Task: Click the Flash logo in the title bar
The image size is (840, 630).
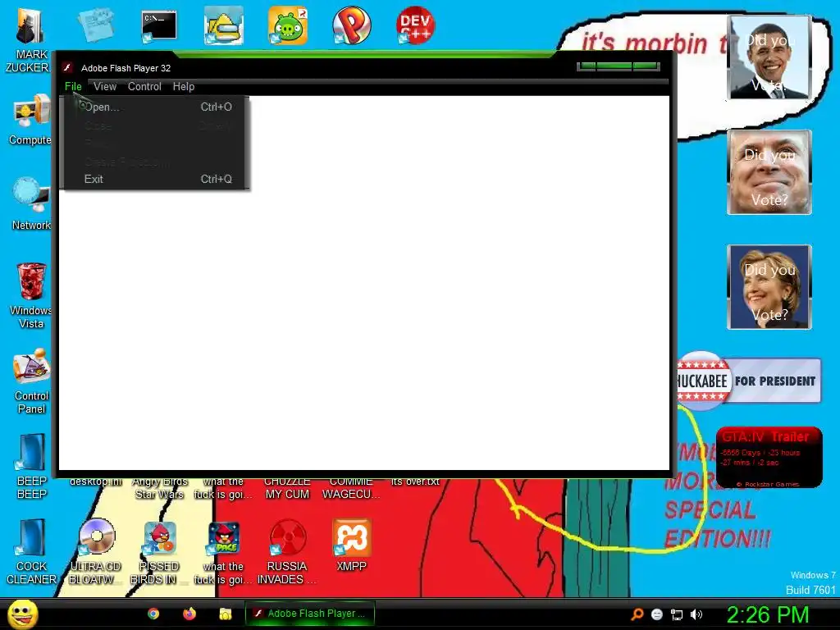Action: 67,67
